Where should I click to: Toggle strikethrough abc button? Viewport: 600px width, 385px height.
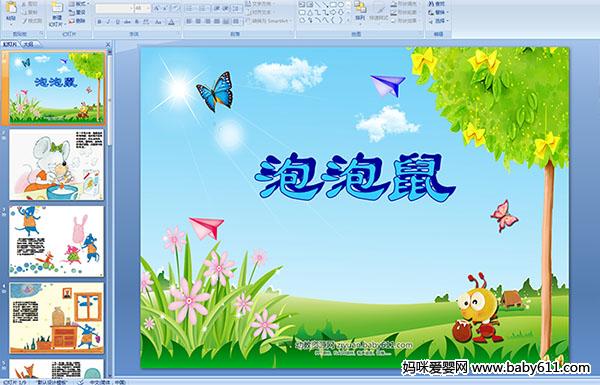[127, 22]
